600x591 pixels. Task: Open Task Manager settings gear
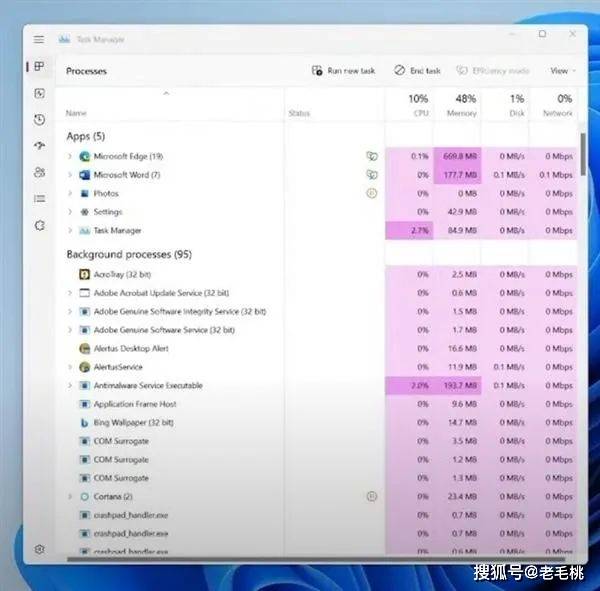[x=39, y=549]
